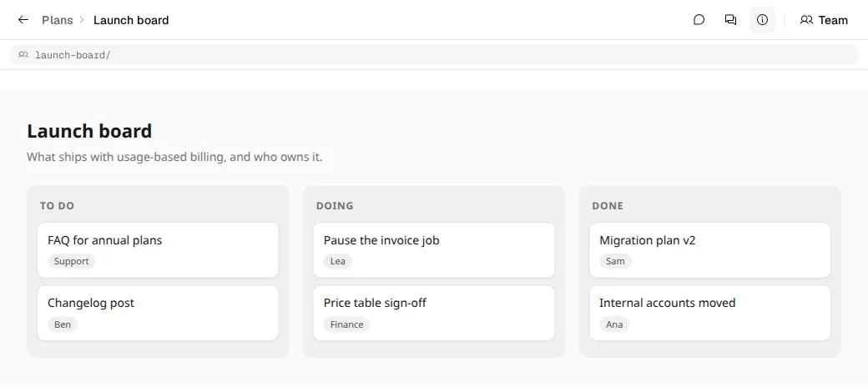The image size is (868, 392).
Task: Open the Pause the invoice job card
Action: point(433,250)
